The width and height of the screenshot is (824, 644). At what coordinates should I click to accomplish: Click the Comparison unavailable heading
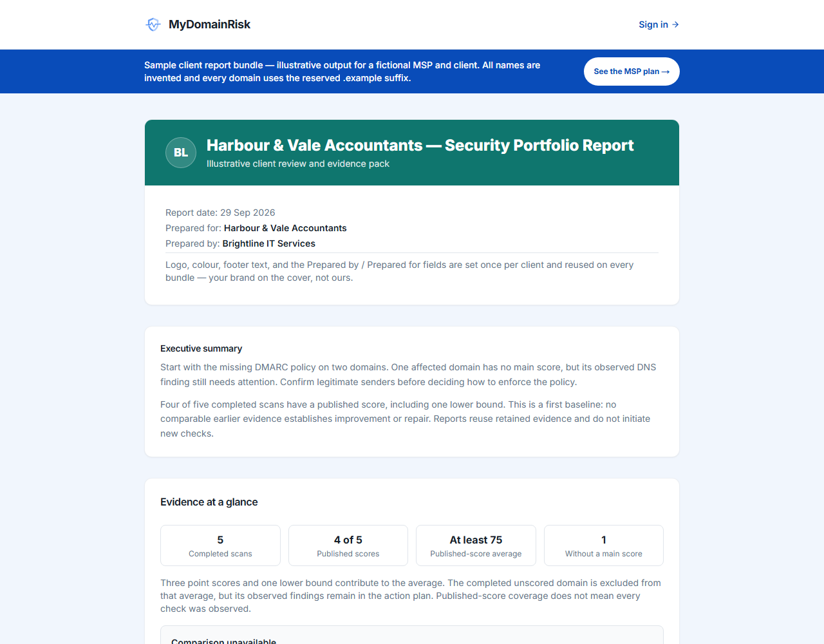pos(223,641)
